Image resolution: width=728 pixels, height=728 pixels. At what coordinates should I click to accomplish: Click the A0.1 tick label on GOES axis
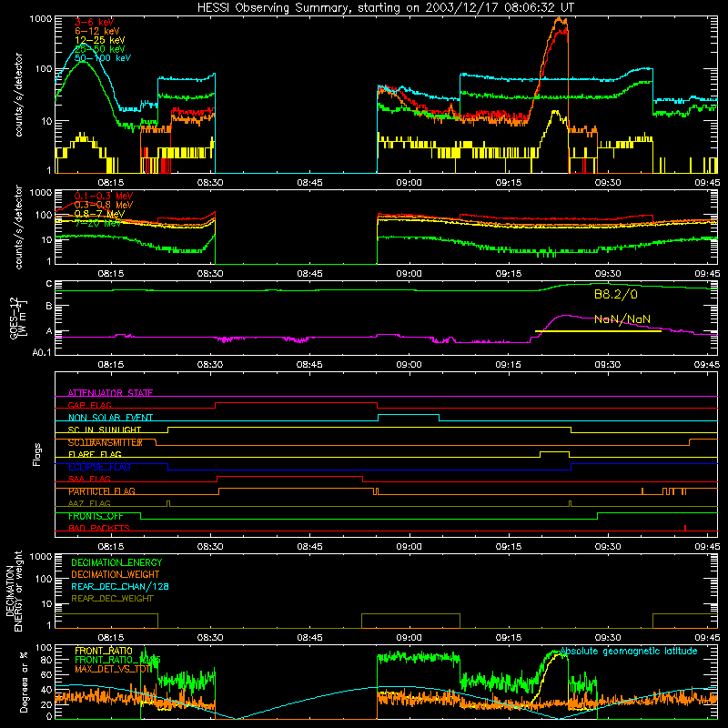41,352
